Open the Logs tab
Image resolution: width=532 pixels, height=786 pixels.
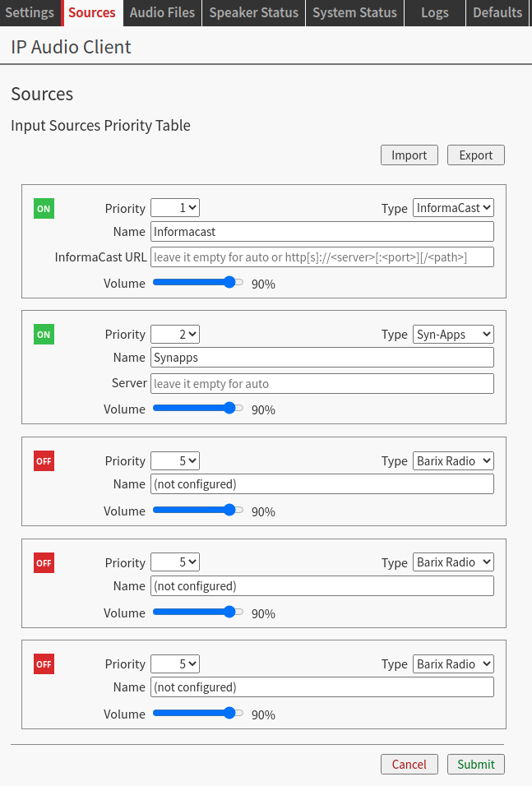click(435, 12)
